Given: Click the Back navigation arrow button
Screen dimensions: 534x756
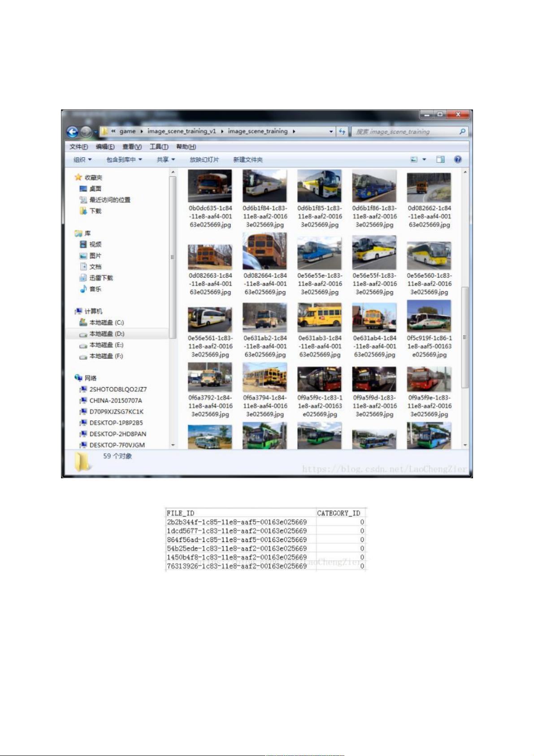Looking at the screenshot, I should [73, 131].
